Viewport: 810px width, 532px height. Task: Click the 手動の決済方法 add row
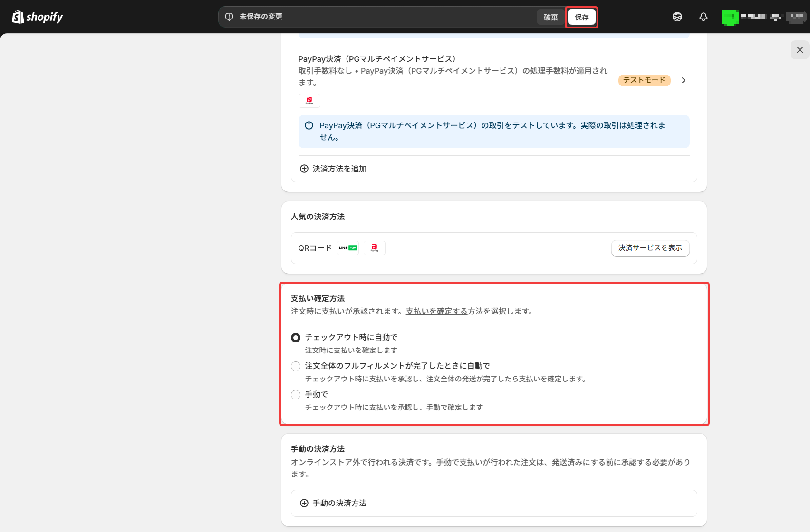pos(494,503)
